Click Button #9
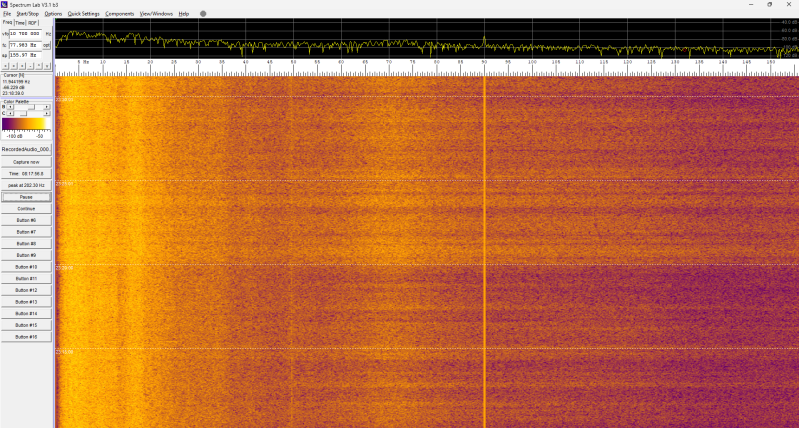Viewport: 799px width, 428px height. [x=26, y=255]
